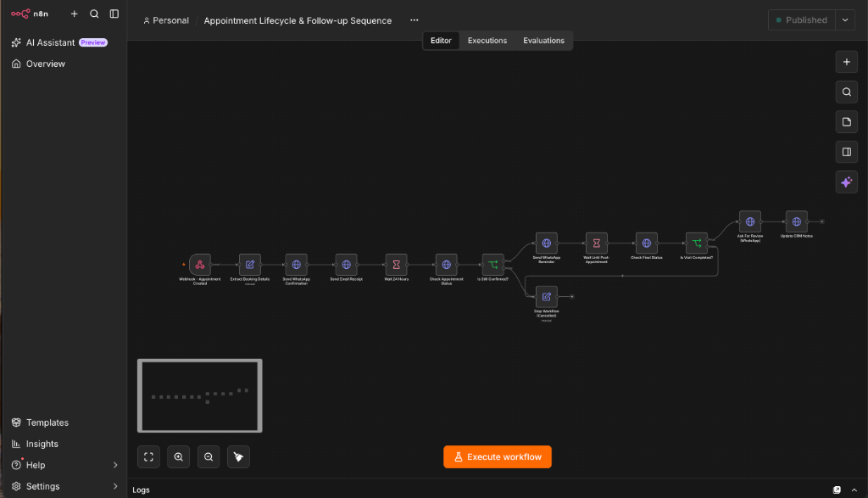
Task: Open the AI sparkle assistant button
Action: tap(847, 182)
